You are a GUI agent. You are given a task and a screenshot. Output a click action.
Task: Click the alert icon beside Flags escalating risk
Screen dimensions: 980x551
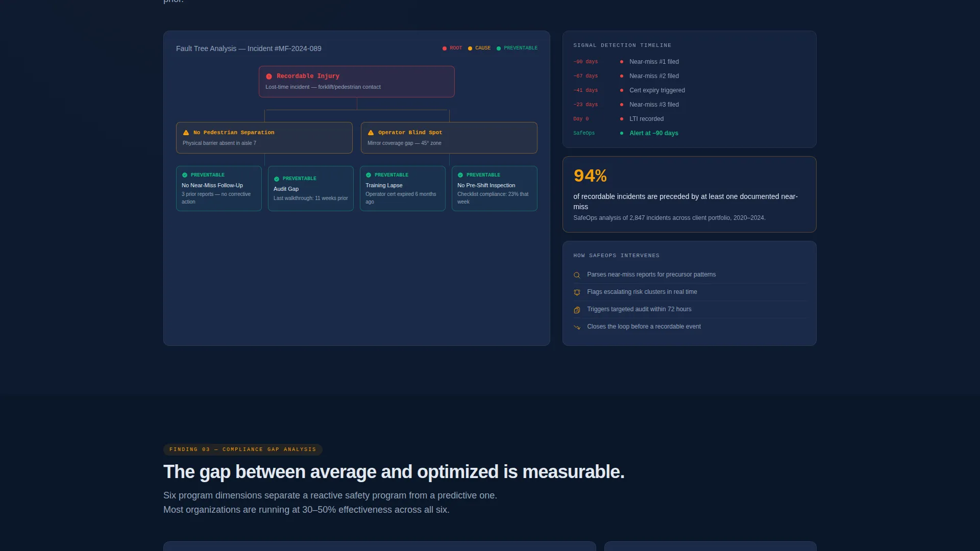point(577,292)
